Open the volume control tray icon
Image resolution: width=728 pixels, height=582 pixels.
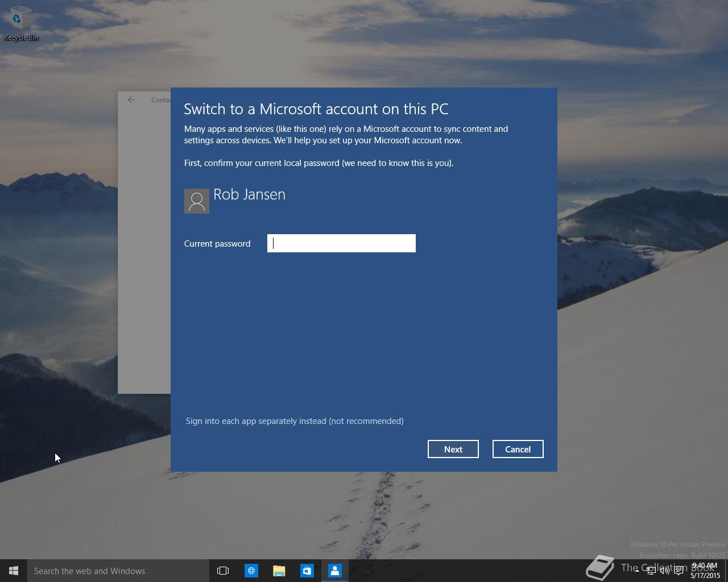coord(664,571)
